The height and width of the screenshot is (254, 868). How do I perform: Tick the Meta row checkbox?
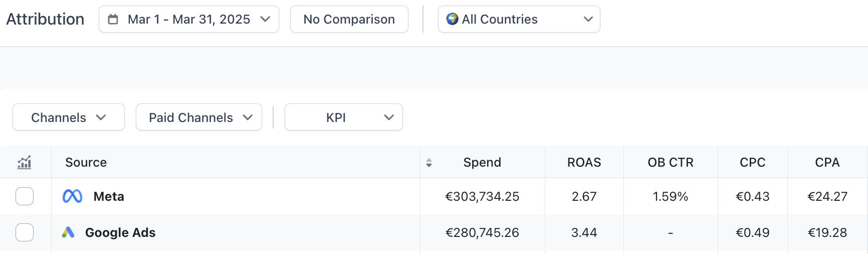coord(25,196)
